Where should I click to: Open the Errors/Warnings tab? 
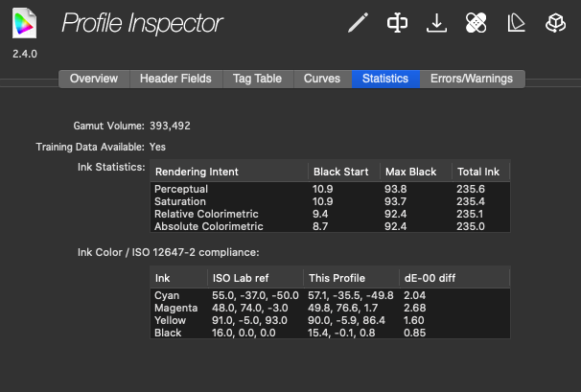472,79
